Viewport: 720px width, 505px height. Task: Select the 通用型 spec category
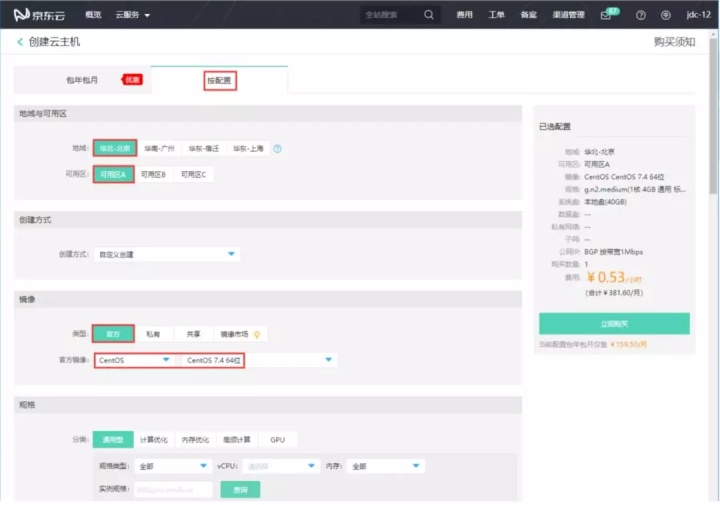(x=113, y=439)
